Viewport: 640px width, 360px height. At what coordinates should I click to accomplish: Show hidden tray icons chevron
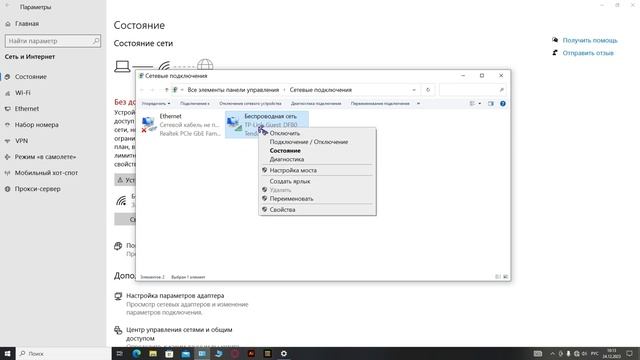pos(553,353)
